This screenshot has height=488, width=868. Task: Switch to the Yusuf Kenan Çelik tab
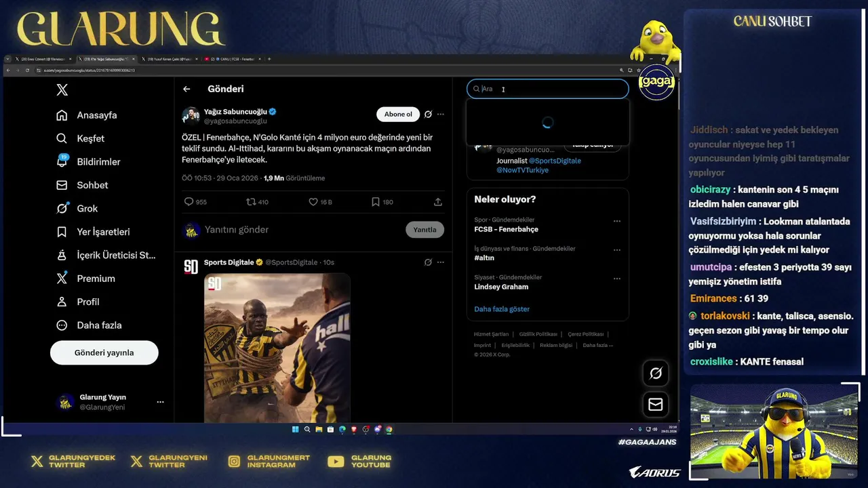coord(170,59)
